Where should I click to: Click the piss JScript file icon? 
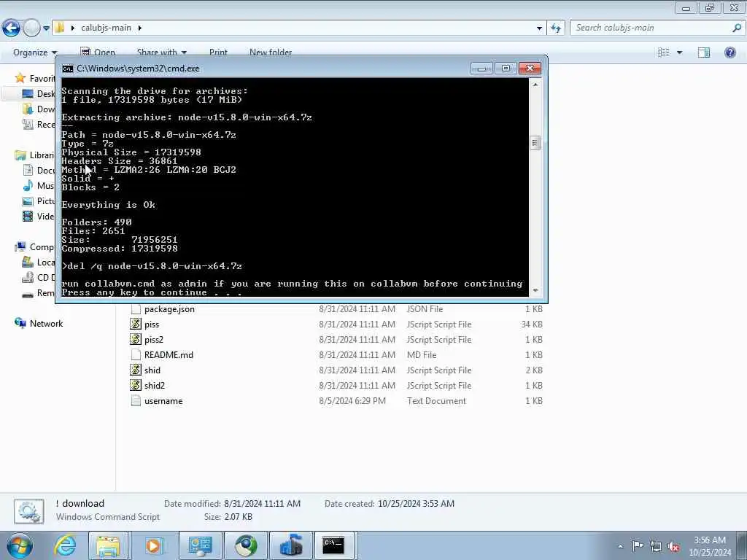click(136, 324)
